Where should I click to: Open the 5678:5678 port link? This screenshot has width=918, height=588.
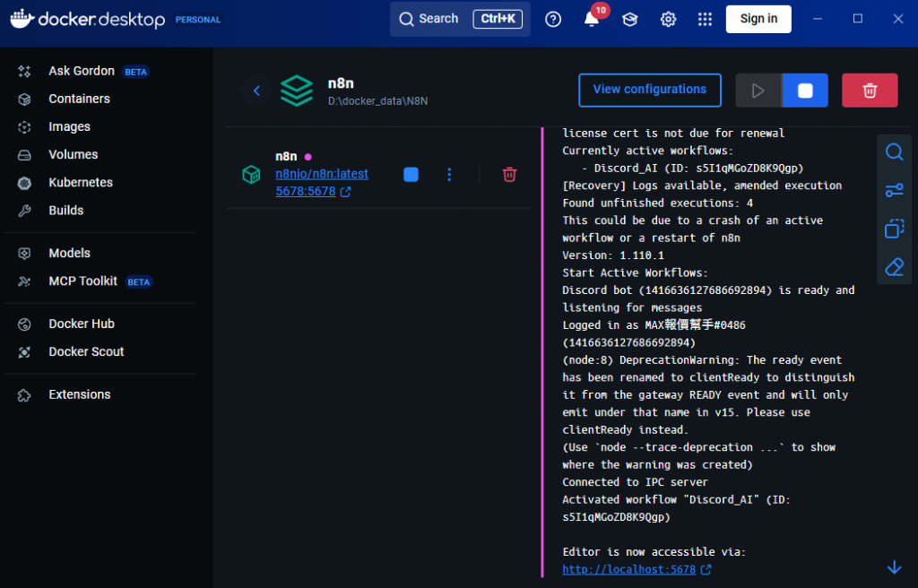click(x=305, y=192)
